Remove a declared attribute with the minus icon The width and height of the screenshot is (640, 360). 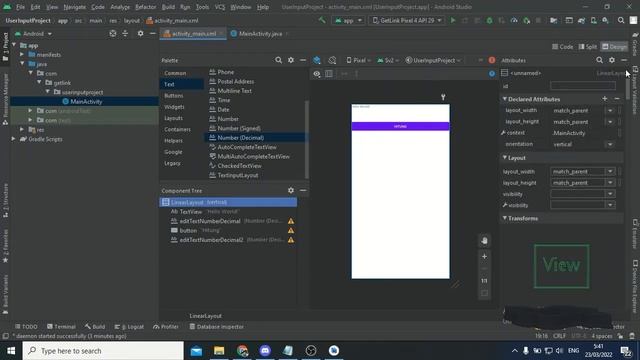pos(617,99)
